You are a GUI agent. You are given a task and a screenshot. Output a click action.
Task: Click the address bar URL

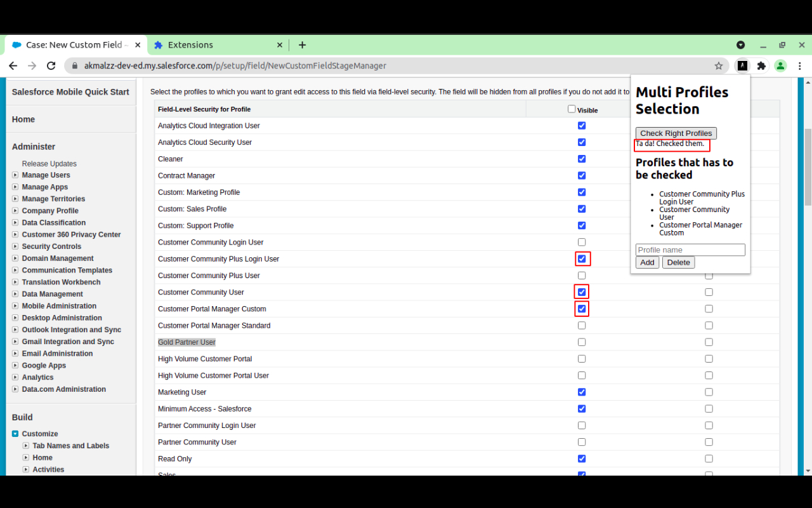tap(235, 65)
